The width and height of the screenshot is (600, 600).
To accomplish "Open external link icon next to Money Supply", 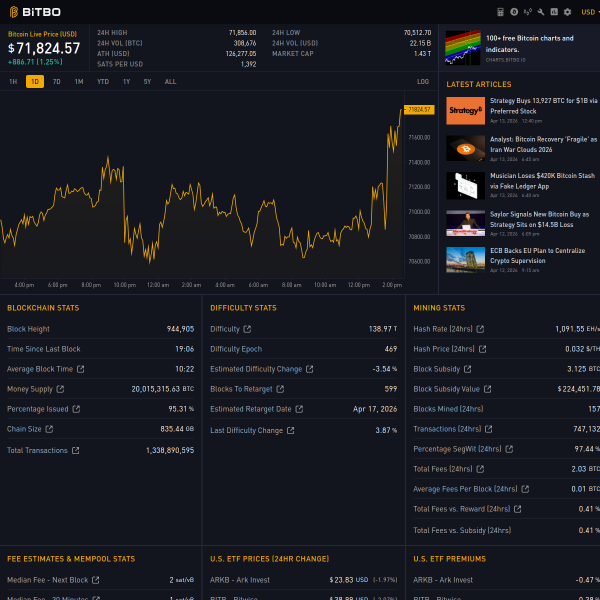I will click(60, 389).
